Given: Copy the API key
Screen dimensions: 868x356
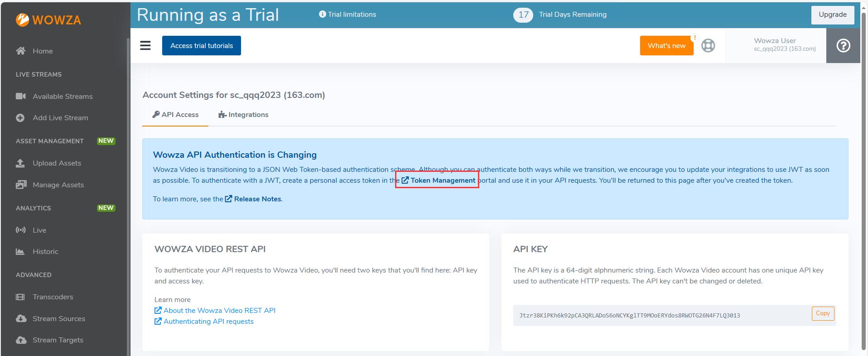Looking at the screenshot, I should [x=822, y=313].
